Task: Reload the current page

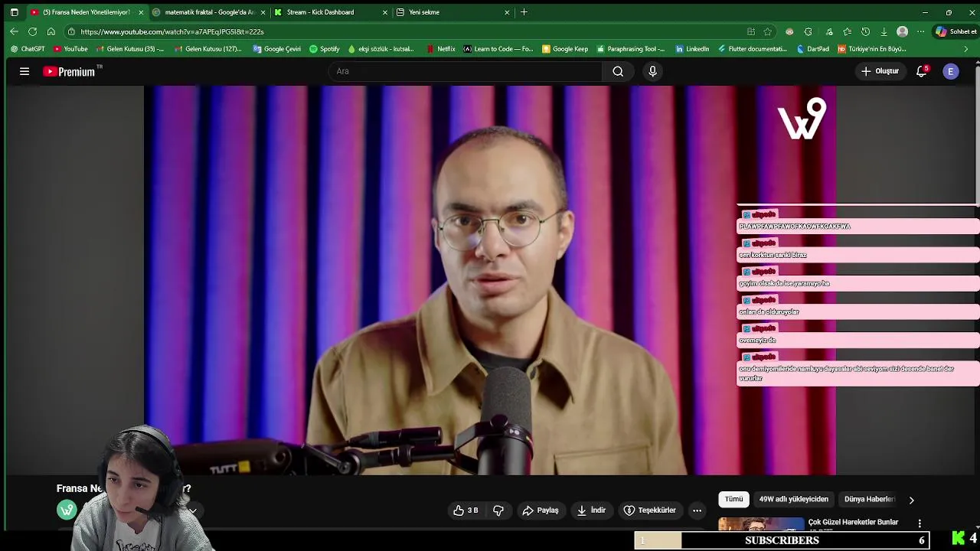Action: tap(32, 31)
